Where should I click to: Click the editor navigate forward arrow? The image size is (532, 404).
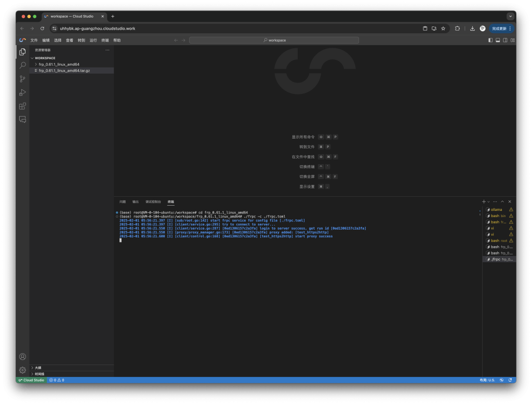tap(183, 40)
